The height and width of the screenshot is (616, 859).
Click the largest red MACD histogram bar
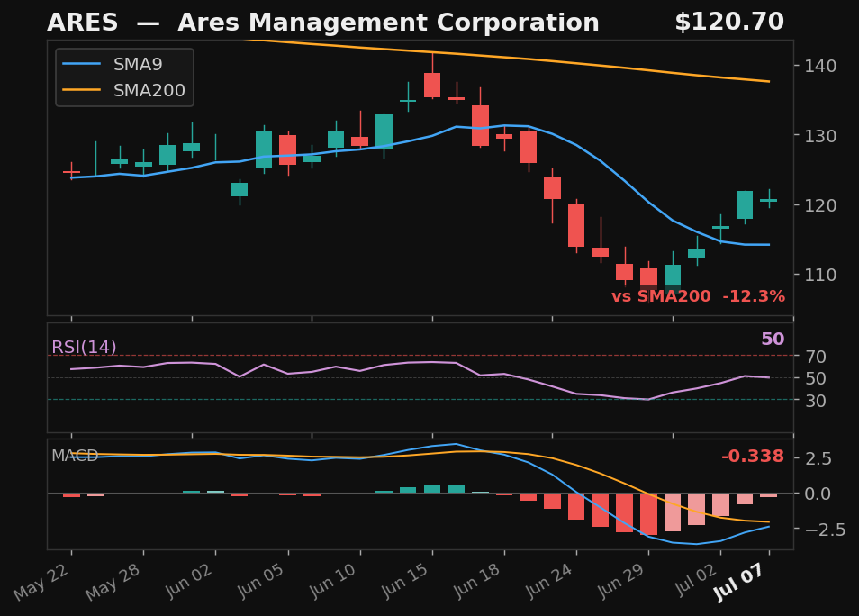[x=648, y=514]
